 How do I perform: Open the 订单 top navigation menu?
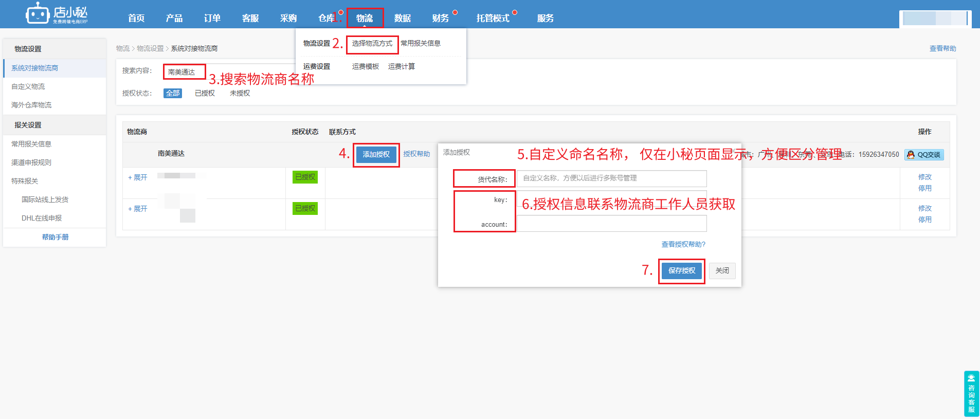[x=212, y=18]
